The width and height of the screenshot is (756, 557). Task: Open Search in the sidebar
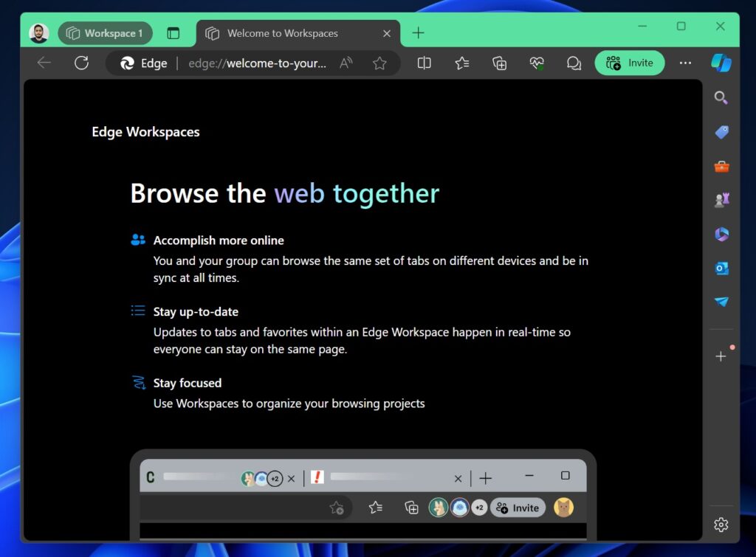(x=721, y=97)
